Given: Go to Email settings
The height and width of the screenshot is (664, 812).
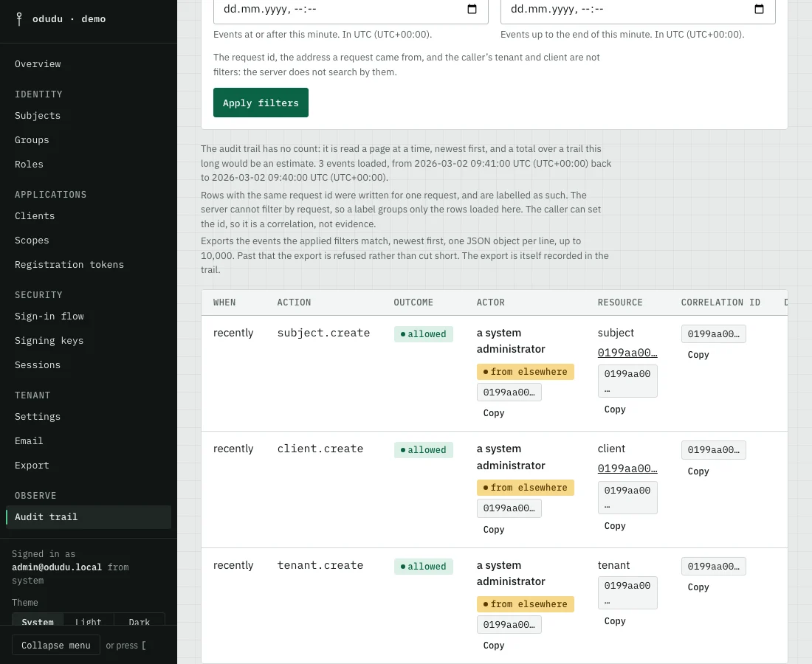Looking at the screenshot, I should (x=29, y=441).
